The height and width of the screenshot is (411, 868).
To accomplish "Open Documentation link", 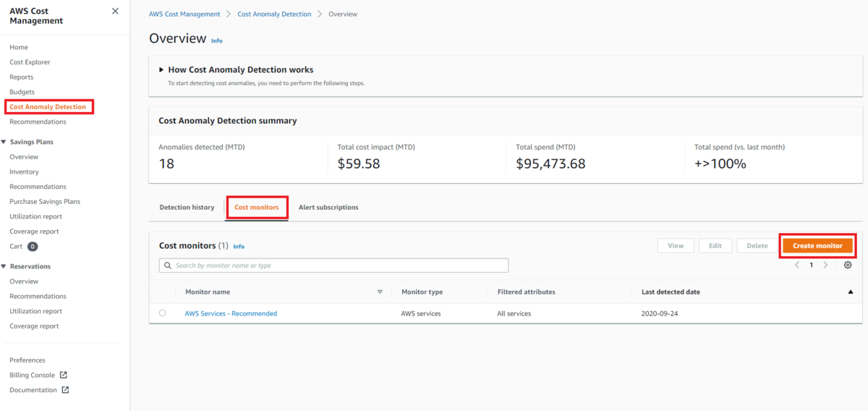I will [x=33, y=390].
